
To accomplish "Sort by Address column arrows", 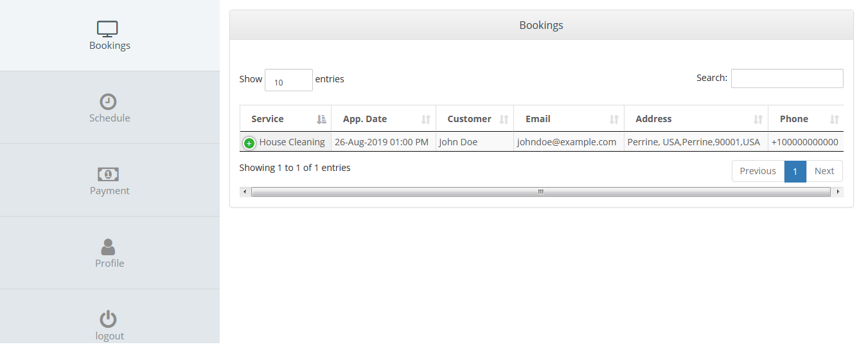I will [757, 119].
